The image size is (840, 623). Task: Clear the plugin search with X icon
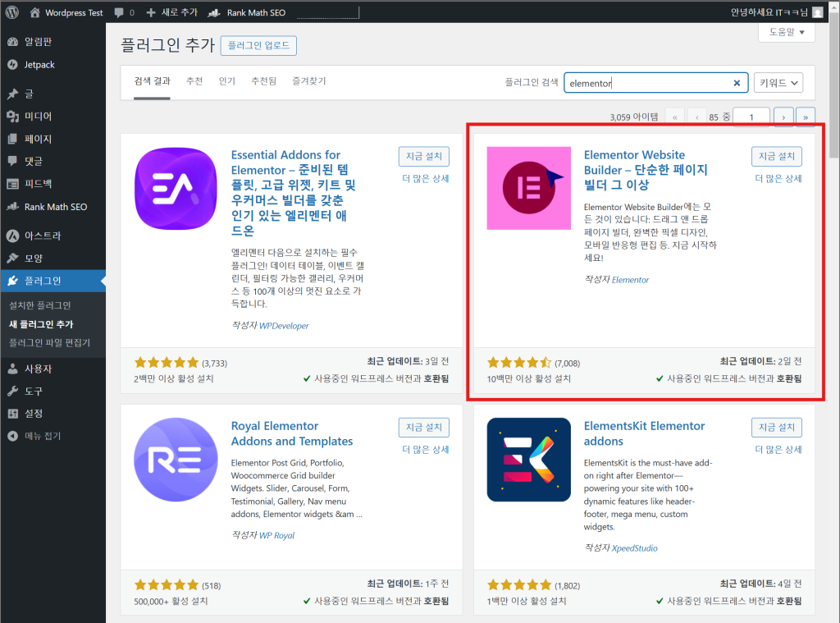click(x=737, y=83)
